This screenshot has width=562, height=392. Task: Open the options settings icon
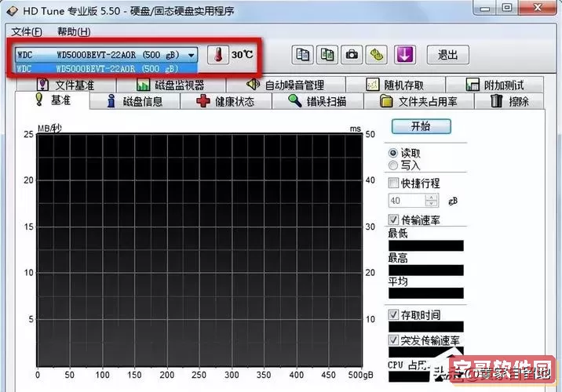(x=376, y=55)
